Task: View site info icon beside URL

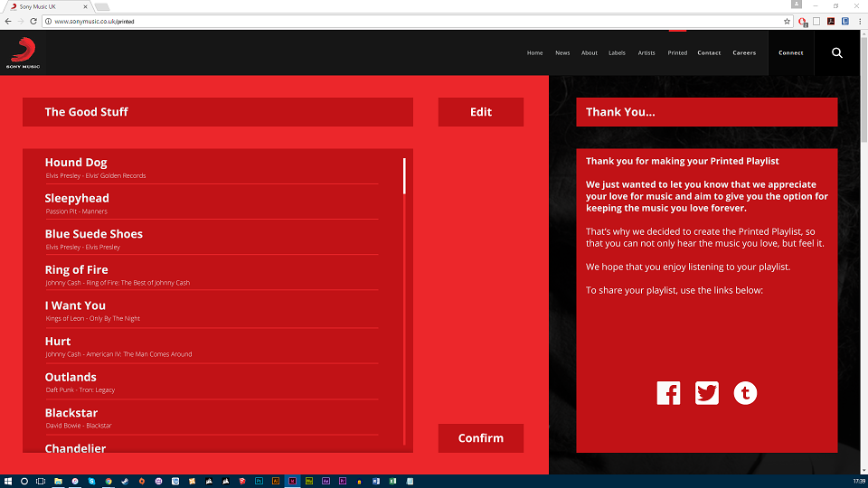Action: (x=48, y=22)
